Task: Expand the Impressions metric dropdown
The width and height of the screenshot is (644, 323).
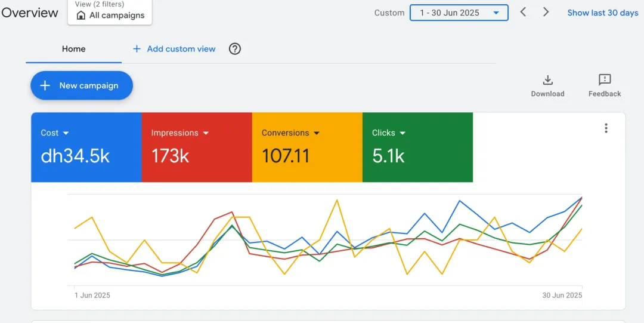Action: (180, 133)
